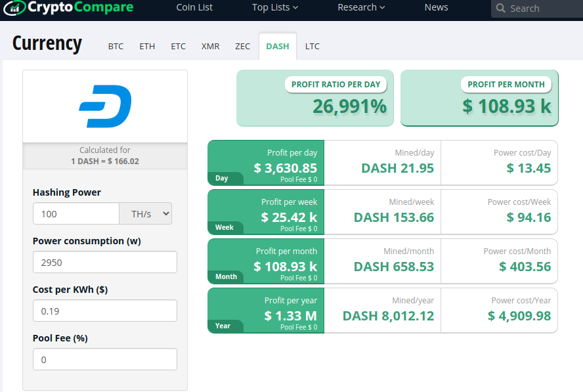Screen dimensions: 583x392
Task: Select the weekly power cost $ 94.16
Action: (529, 217)
